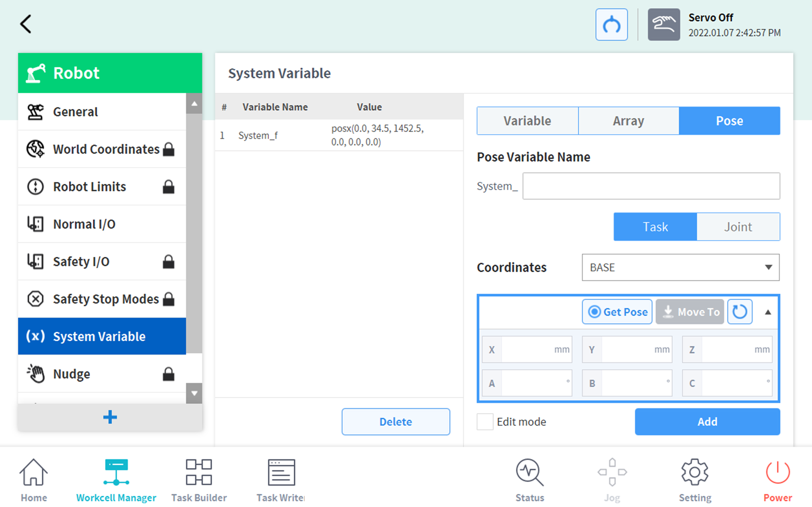The width and height of the screenshot is (812, 507).
Task: Open the Coordinates BASE dropdown
Action: coord(680,267)
